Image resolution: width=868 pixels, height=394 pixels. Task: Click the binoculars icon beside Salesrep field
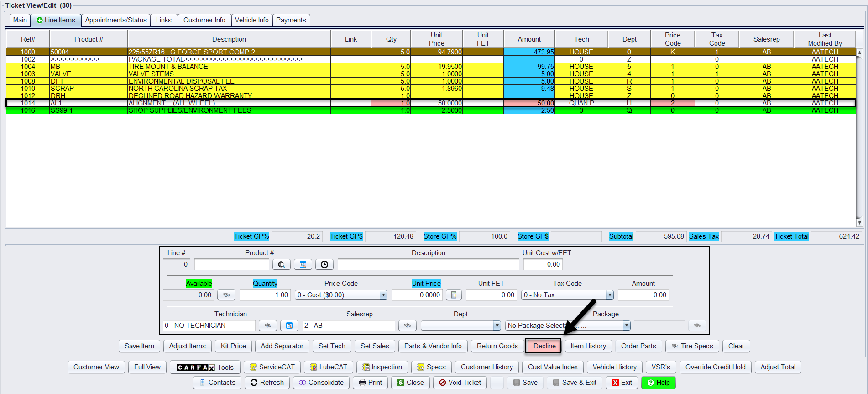pos(408,326)
